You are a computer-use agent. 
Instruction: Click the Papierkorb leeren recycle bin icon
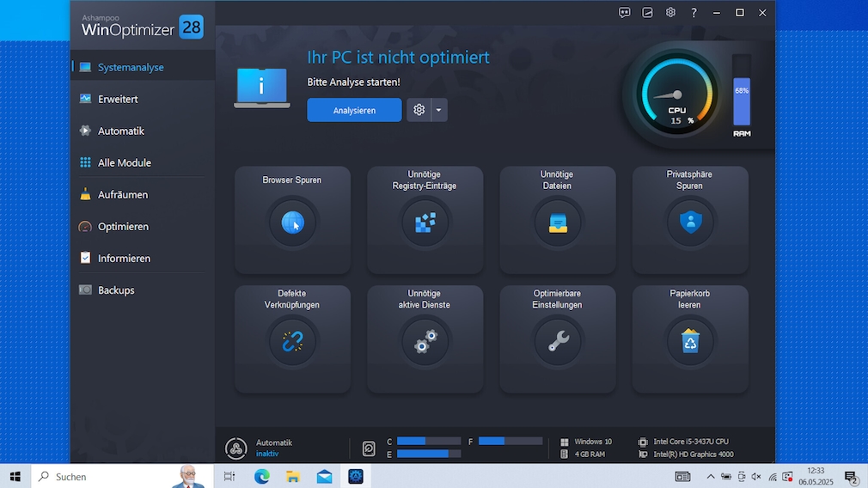pos(690,341)
